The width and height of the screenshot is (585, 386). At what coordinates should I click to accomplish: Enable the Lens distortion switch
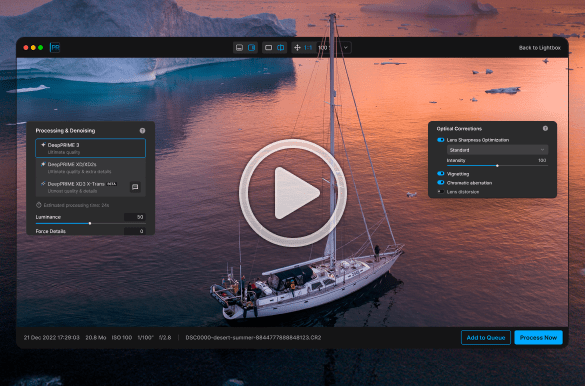[x=441, y=192]
